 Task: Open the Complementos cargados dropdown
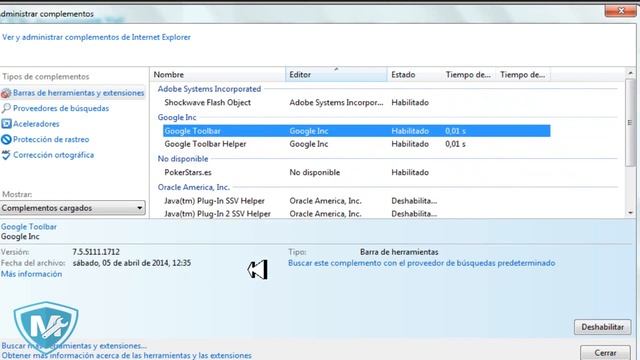tap(73, 208)
